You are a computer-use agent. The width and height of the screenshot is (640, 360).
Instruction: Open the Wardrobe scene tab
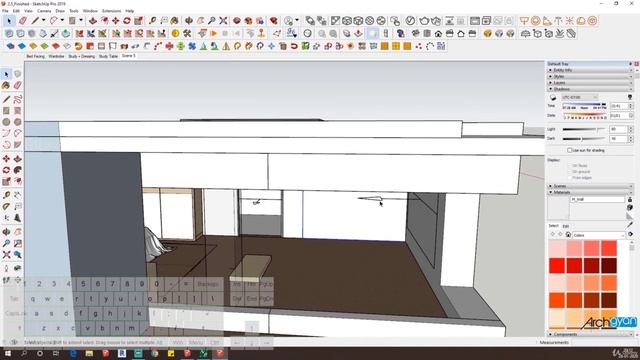tap(56, 56)
